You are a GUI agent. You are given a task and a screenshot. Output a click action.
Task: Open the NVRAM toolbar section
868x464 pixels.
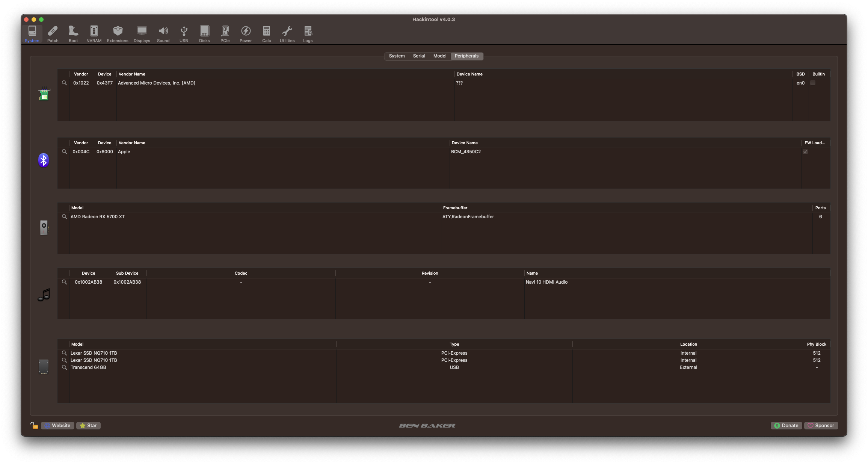click(94, 34)
